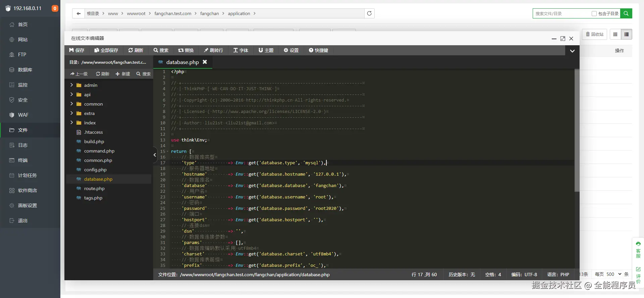Toggle the include subdirectories (包含子目录) checkbox

coord(594,14)
